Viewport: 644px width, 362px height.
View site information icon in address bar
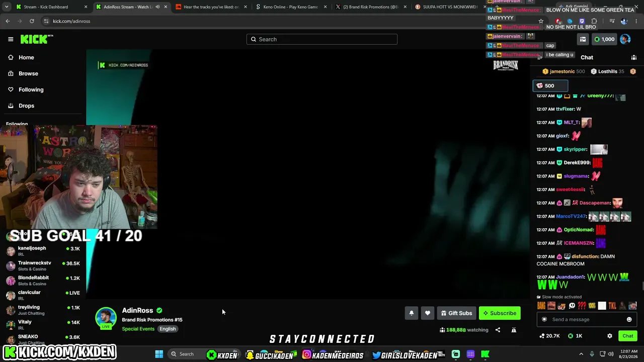tap(46, 21)
